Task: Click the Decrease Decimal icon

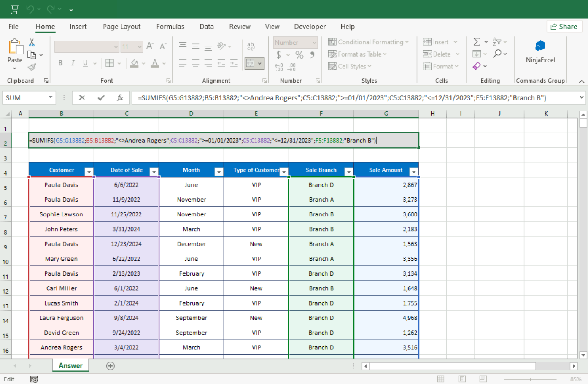Action: (x=292, y=67)
